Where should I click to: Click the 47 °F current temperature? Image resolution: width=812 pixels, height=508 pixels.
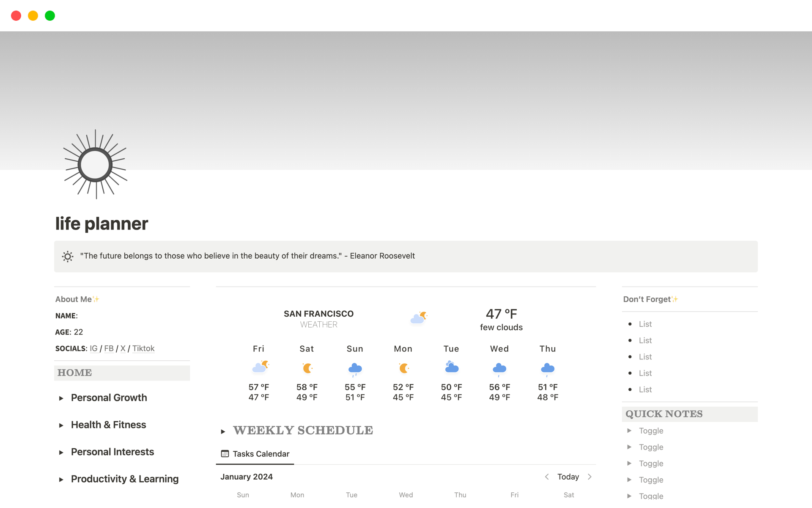coord(501,314)
